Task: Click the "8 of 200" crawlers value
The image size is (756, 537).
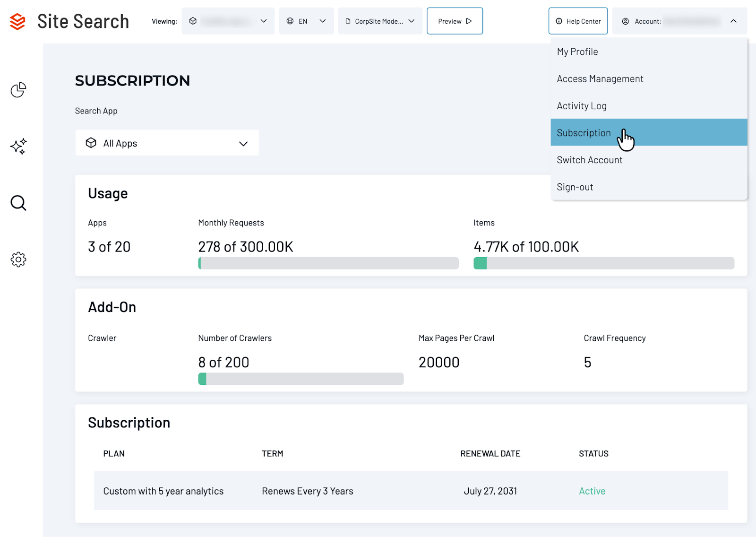Action: coord(223,362)
